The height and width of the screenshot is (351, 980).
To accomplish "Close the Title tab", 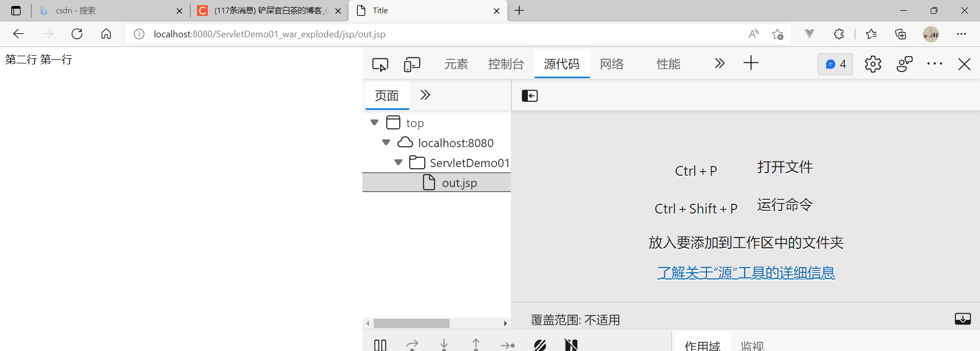I will (x=497, y=11).
